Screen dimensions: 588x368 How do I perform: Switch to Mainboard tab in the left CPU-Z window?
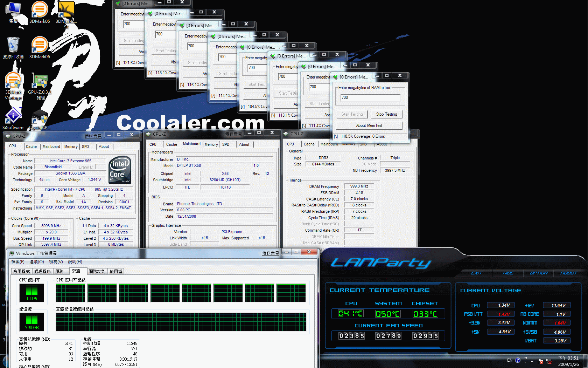(x=51, y=146)
